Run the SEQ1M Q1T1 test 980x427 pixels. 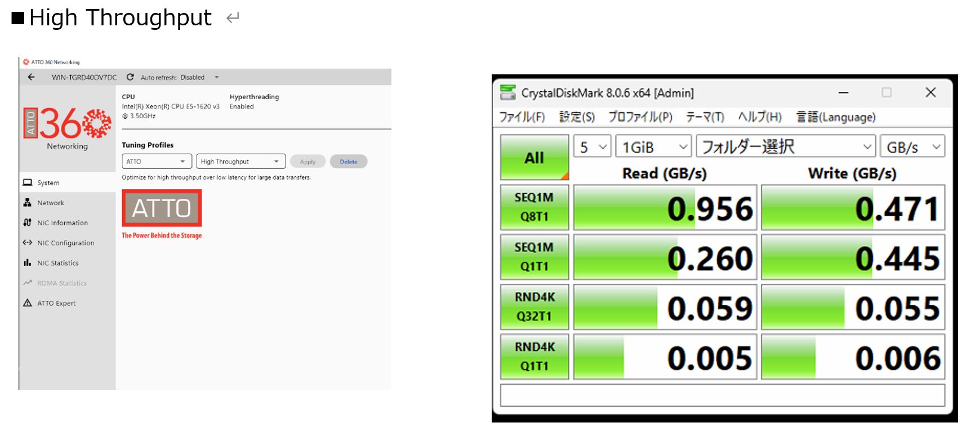point(534,257)
